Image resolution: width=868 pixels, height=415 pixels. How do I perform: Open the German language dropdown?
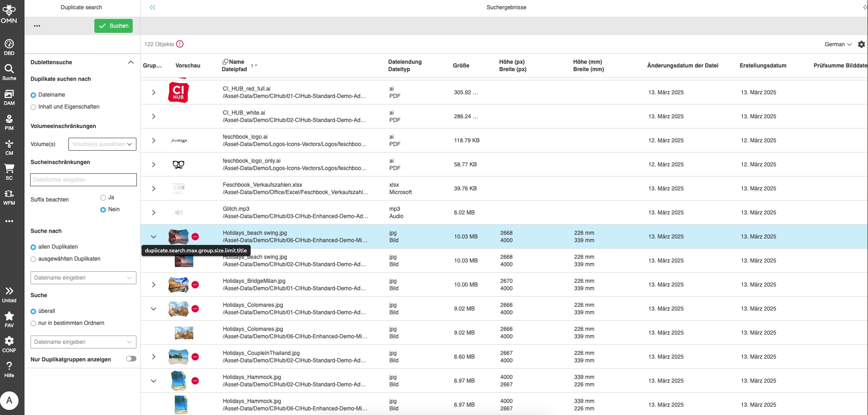[x=837, y=44]
